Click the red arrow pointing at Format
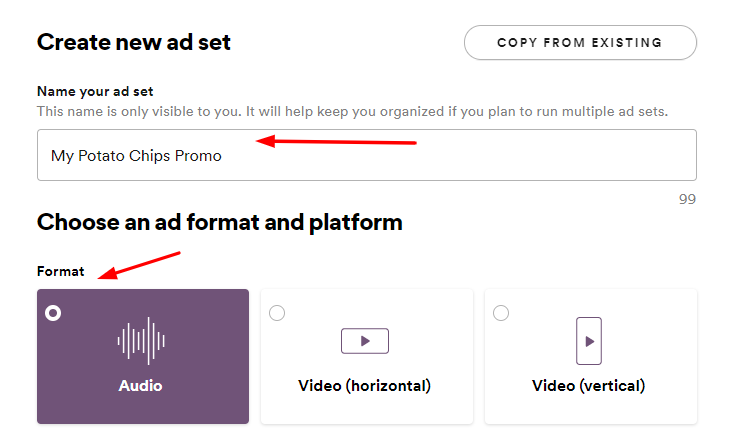This screenshot has height=447, width=736. (x=139, y=266)
